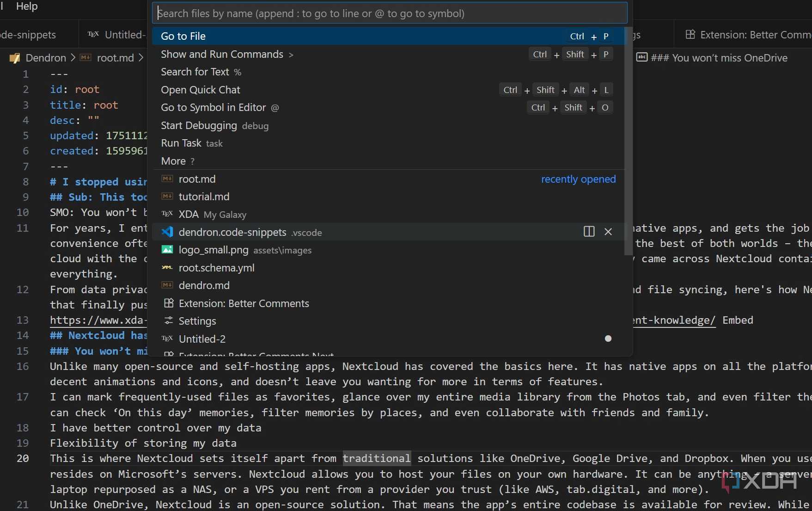Click the image icon beside logo_small.png
This screenshot has height=511, width=812.
point(167,250)
